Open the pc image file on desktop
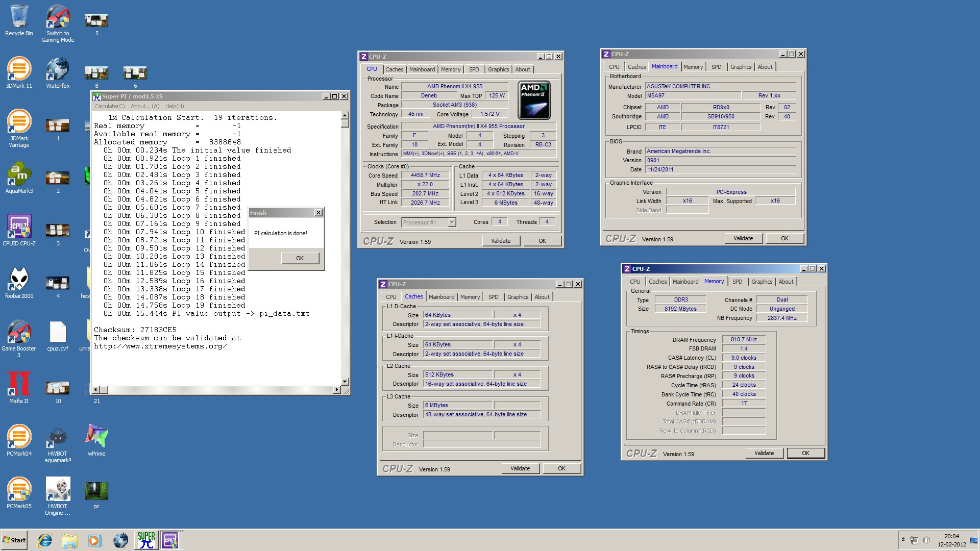The height and width of the screenshot is (551, 980). [x=96, y=495]
